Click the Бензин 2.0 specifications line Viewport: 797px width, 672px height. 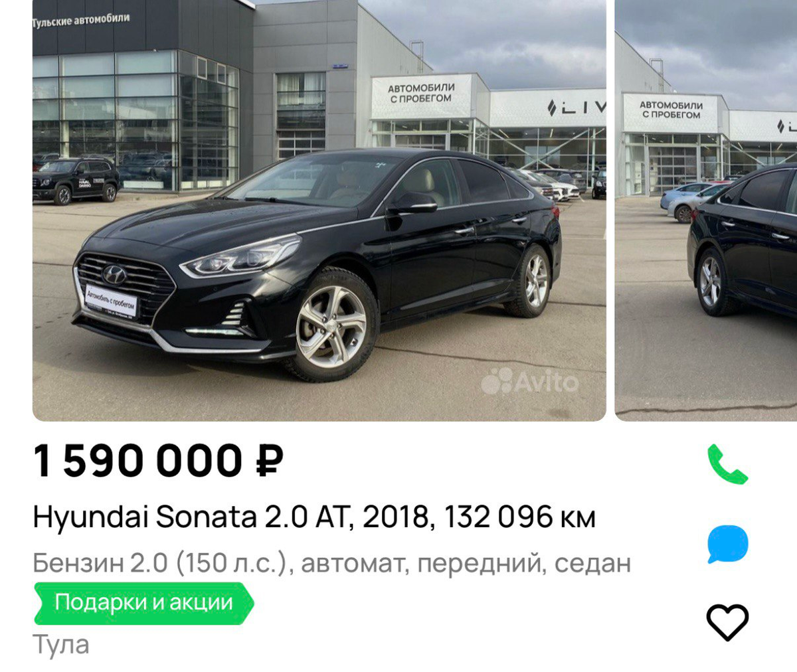coord(332,563)
